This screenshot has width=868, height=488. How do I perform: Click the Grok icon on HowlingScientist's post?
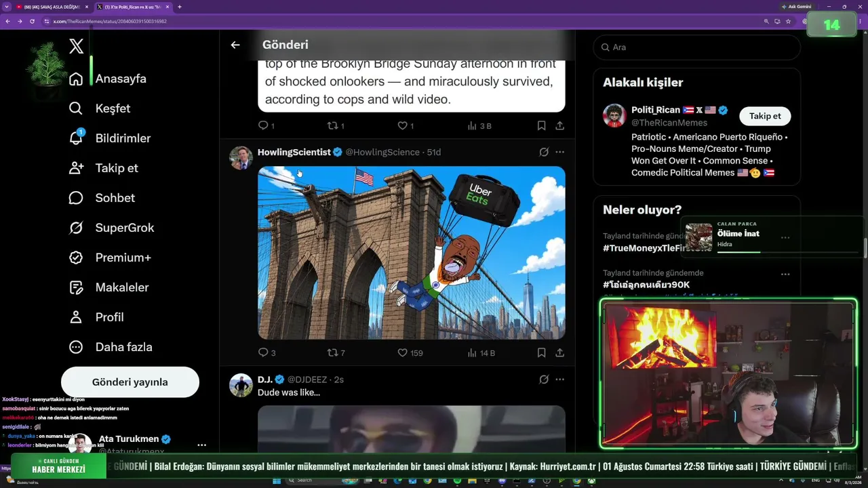tap(544, 152)
